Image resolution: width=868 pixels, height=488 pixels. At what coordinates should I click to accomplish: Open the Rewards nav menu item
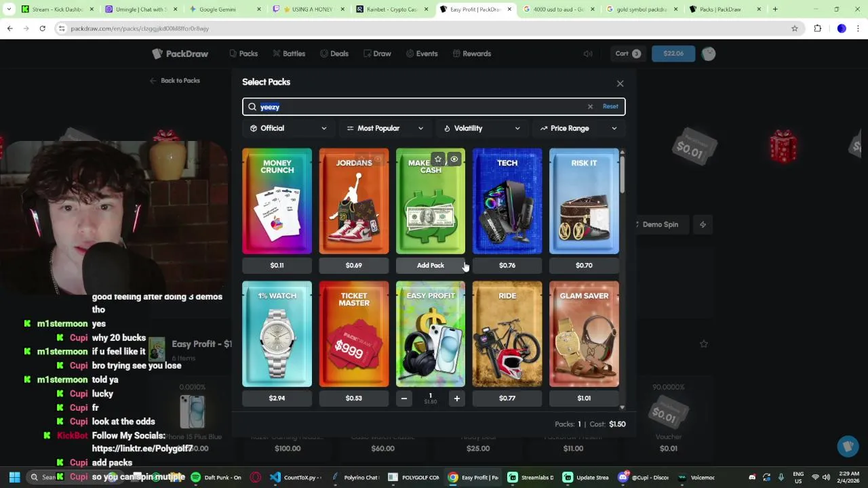[x=472, y=54]
